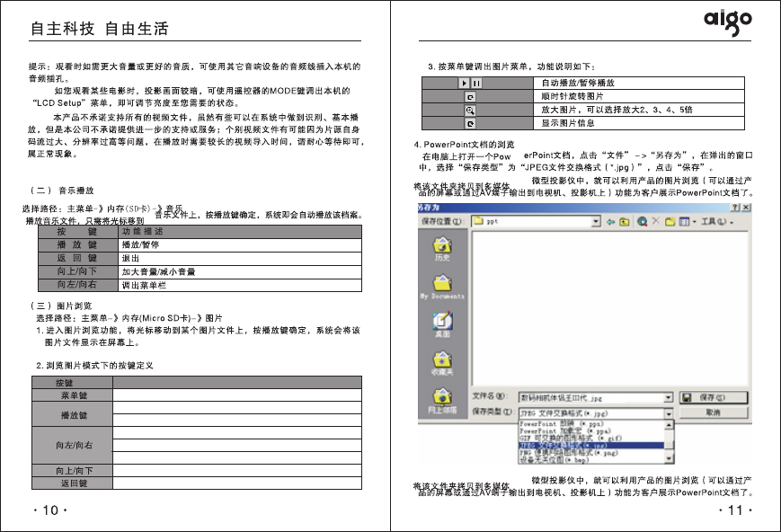This screenshot has width=781, height=532.
Task: Expand the 保存位置 ppt folder dropdown
Action: (596, 222)
